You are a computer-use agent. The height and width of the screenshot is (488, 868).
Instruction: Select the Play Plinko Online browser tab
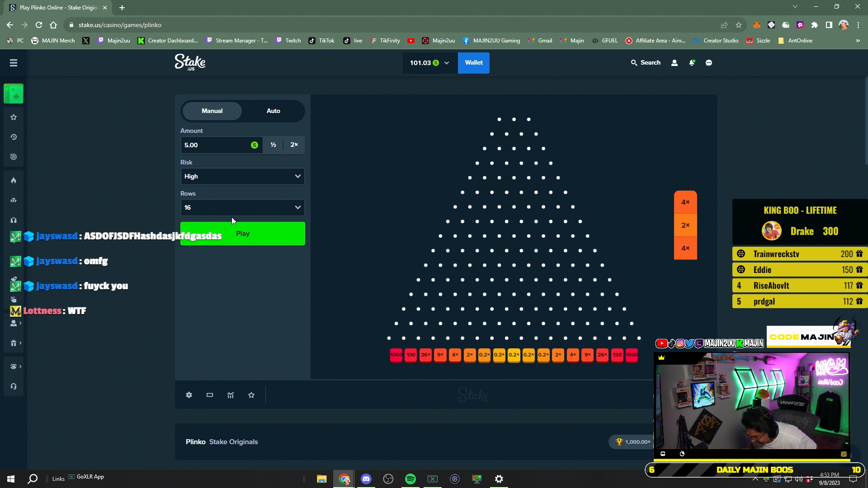[x=59, y=8]
